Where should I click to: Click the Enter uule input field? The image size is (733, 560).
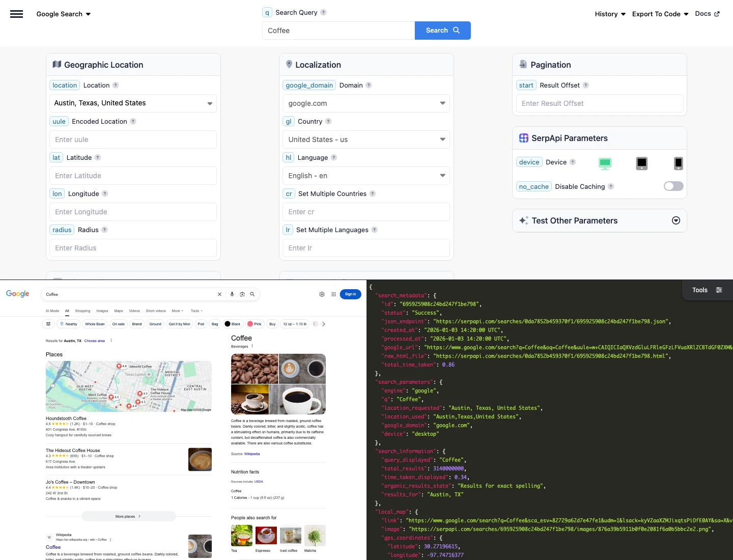pyautogui.click(x=133, y=139)
